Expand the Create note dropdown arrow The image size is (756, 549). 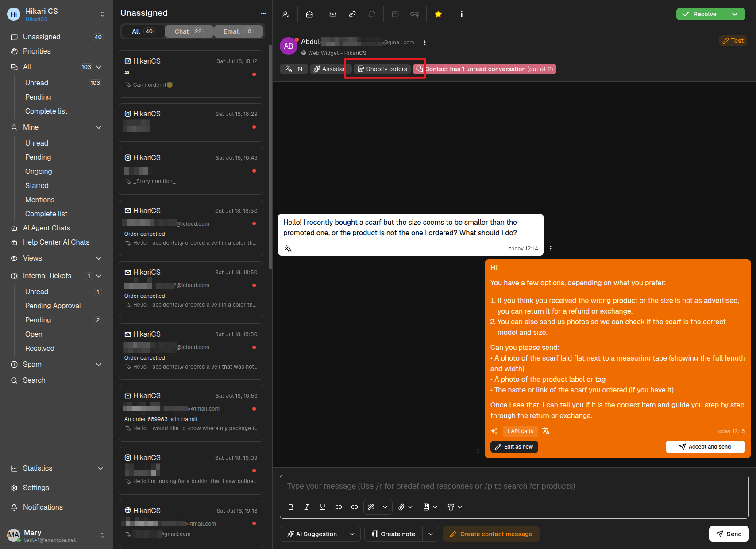coord(431,534)
